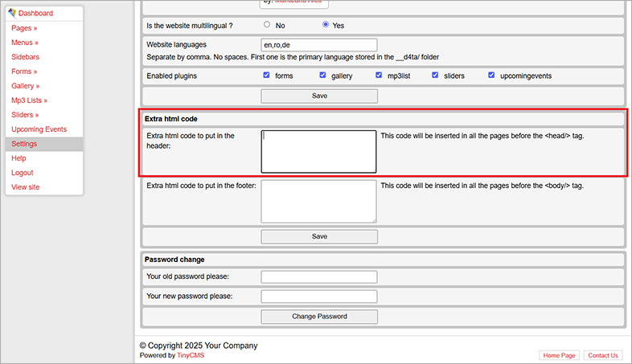Viewport: 632px width, 364px height.
Task: Click Save below the footer code box
Action: click(x=319, y=236)
